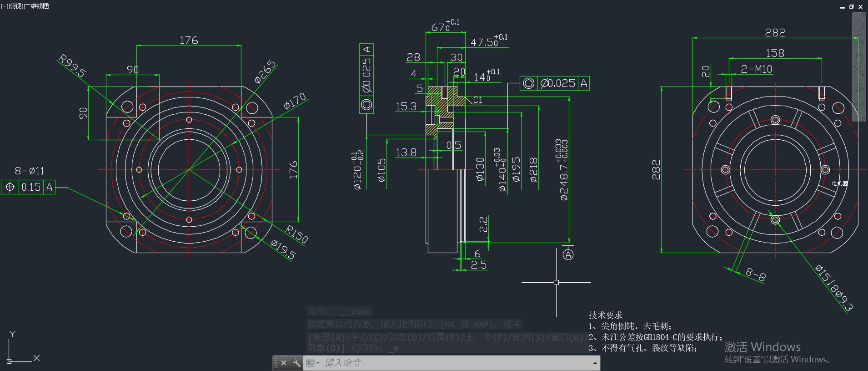The width and height of the screenshot is (868, 371).
Task: Close the command line window
Action: tap(284, 363)
